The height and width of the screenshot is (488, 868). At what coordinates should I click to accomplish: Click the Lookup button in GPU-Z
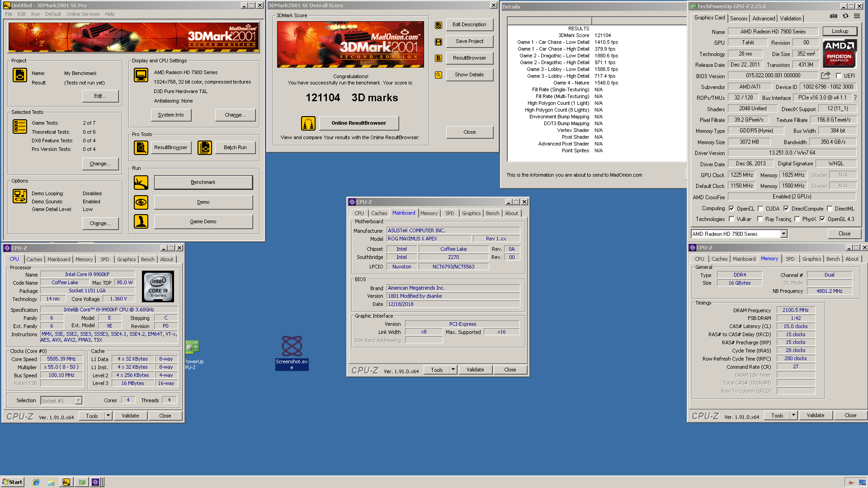[x=840, y=31]
